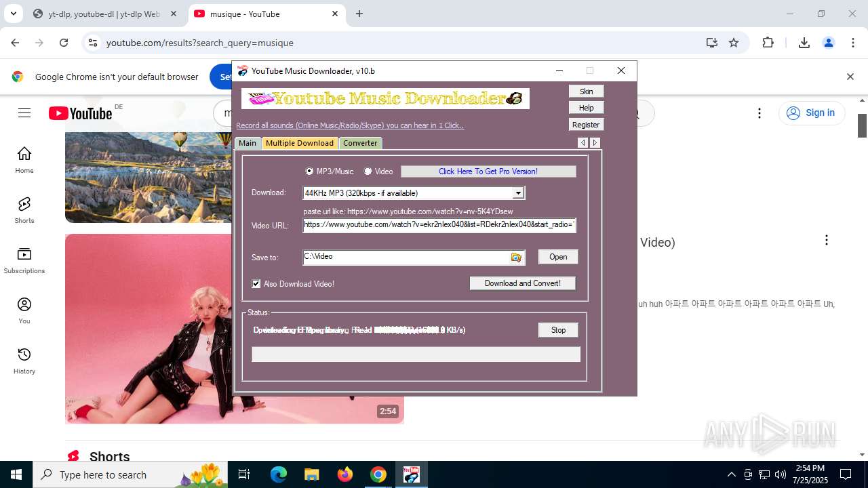Select the MP3/Music radio button
This screenshot has width=868, height=488.
tap(310, 171)
